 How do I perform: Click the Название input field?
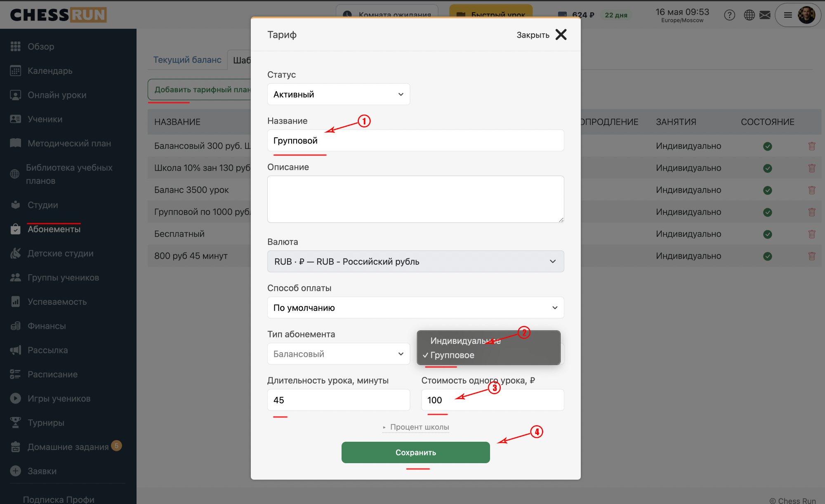point(415,141)
